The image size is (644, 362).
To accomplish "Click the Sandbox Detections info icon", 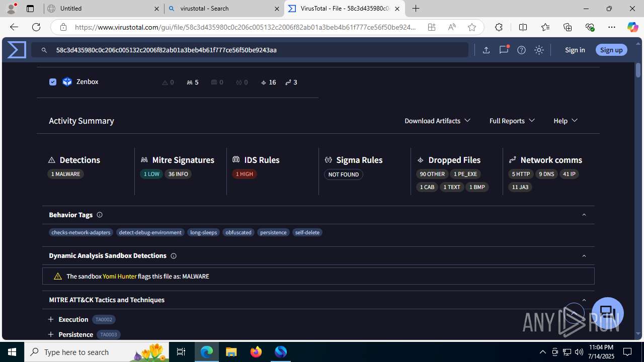I will (x=174, y=256).
